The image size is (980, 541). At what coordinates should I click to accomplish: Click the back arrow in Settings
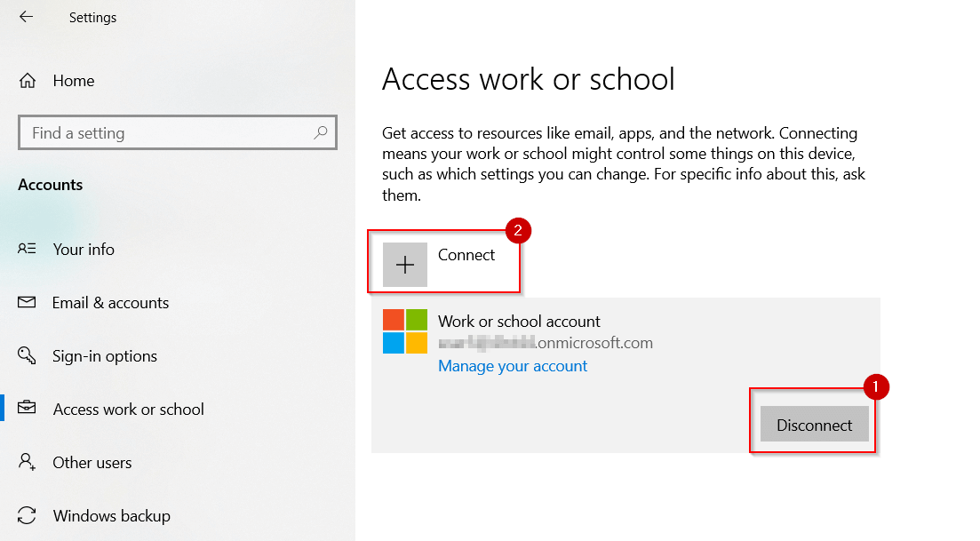pyautogui.click(x=26, y=17)
